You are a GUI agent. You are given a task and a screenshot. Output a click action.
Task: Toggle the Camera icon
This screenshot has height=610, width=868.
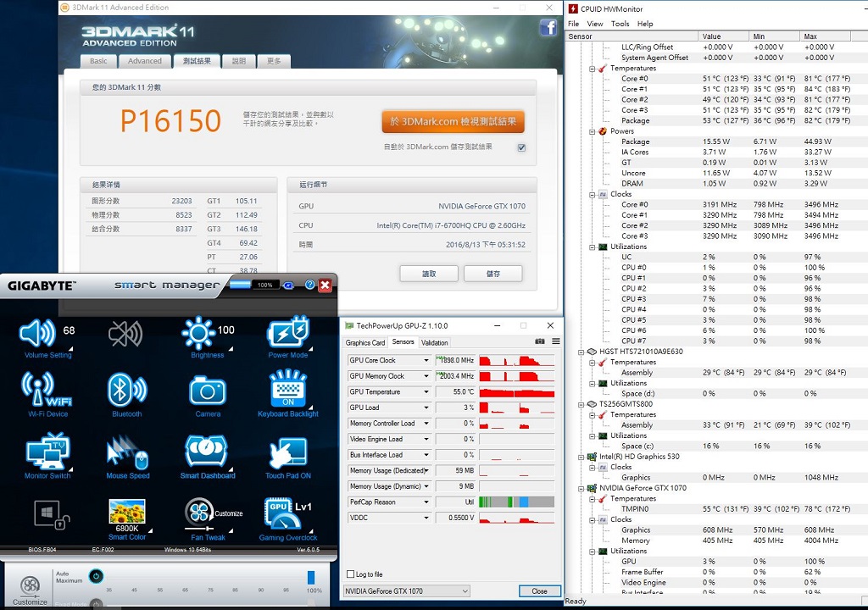(x=208, y=391)
